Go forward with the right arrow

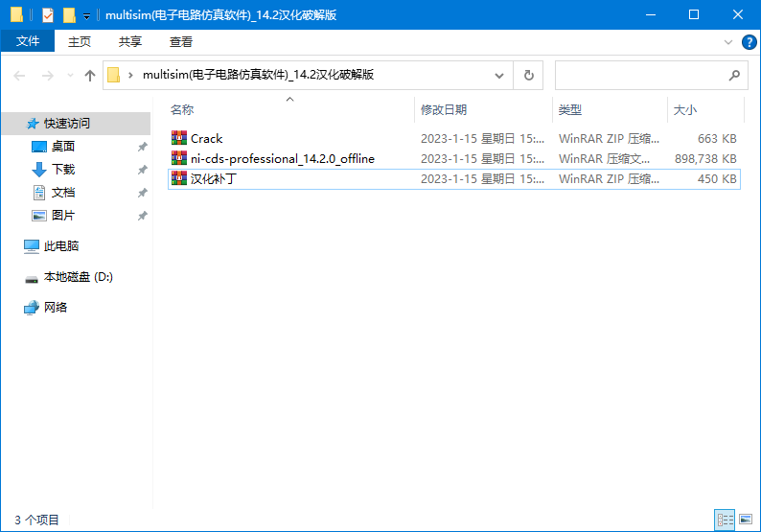(48, 76)
